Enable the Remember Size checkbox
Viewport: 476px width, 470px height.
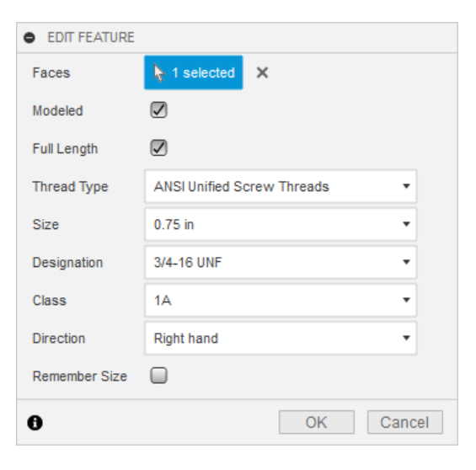click(158, 376)
